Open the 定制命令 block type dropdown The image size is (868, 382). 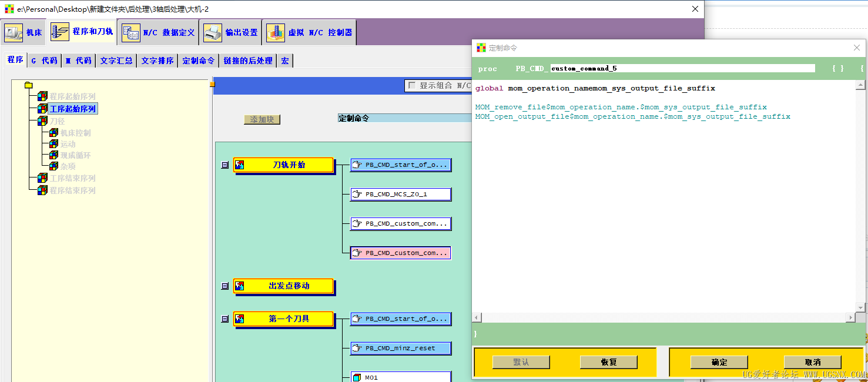[405, 118]
